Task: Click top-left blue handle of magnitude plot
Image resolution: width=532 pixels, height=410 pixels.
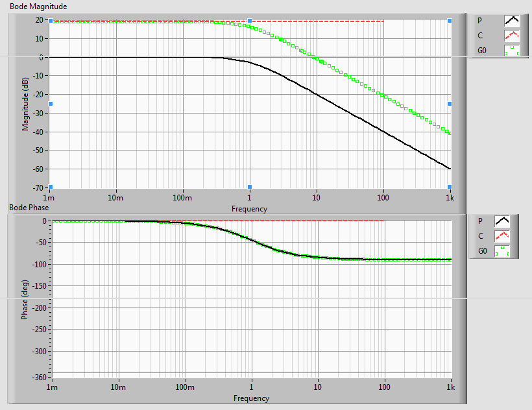Action: click(51, 21)
